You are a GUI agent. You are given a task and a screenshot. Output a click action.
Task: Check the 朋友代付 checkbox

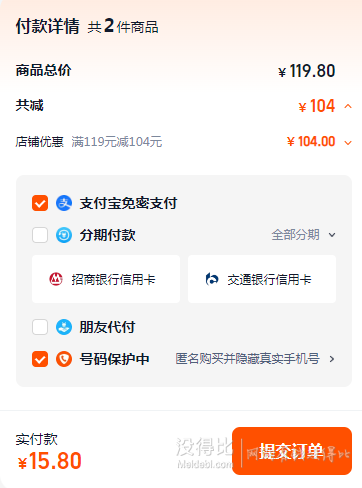pyautogui.click(x=40, y=327)
